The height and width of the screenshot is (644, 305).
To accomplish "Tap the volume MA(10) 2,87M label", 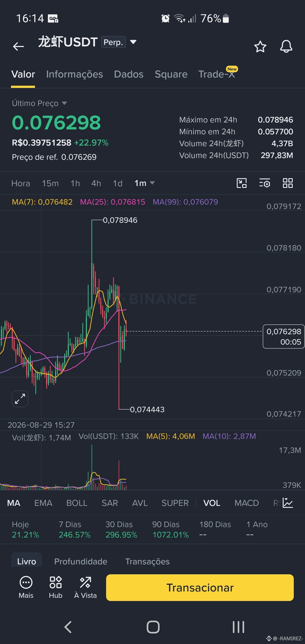I will tap(229, 436).
